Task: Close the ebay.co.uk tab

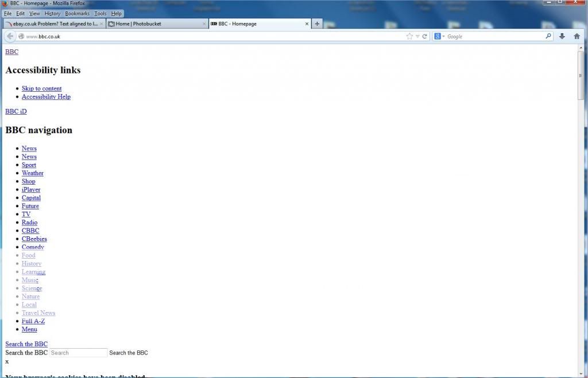Action: 102,24
